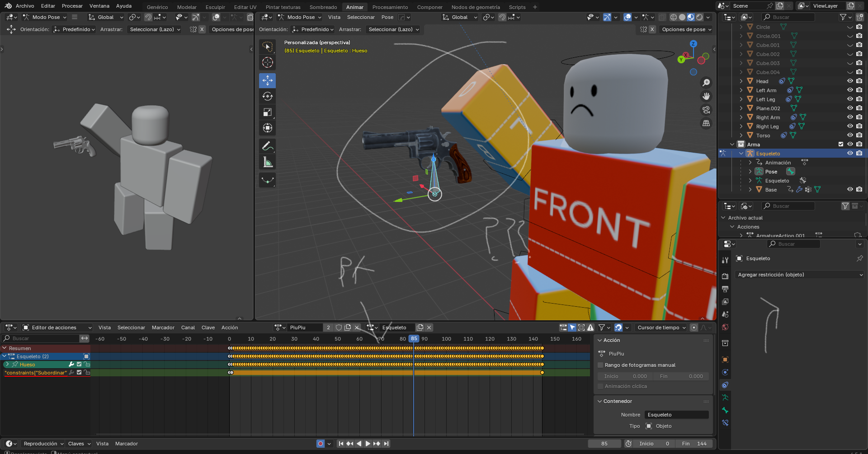Open the Pose menu in main viewport header
Image resolution: width=868 pixels, height=454 pixels.
(387, 17)
